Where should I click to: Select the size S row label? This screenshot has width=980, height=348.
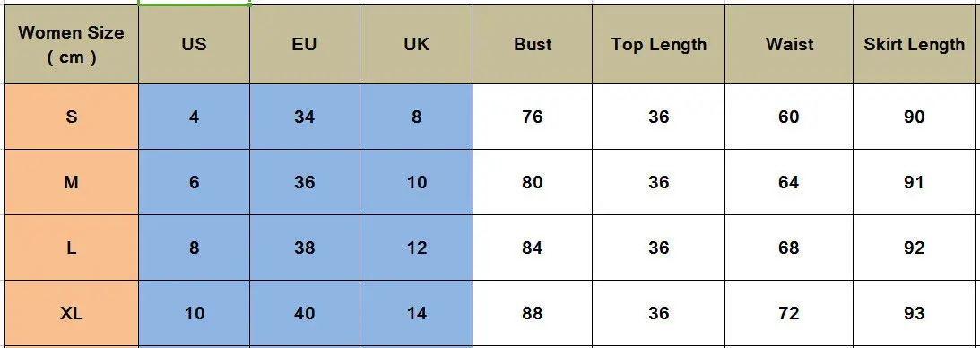(x=71, y=117)
